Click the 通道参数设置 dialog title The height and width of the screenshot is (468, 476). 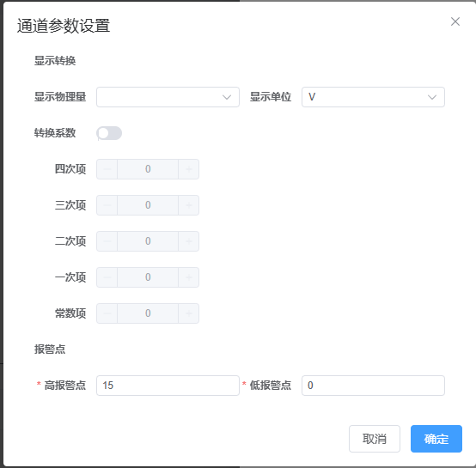(64, 26)
